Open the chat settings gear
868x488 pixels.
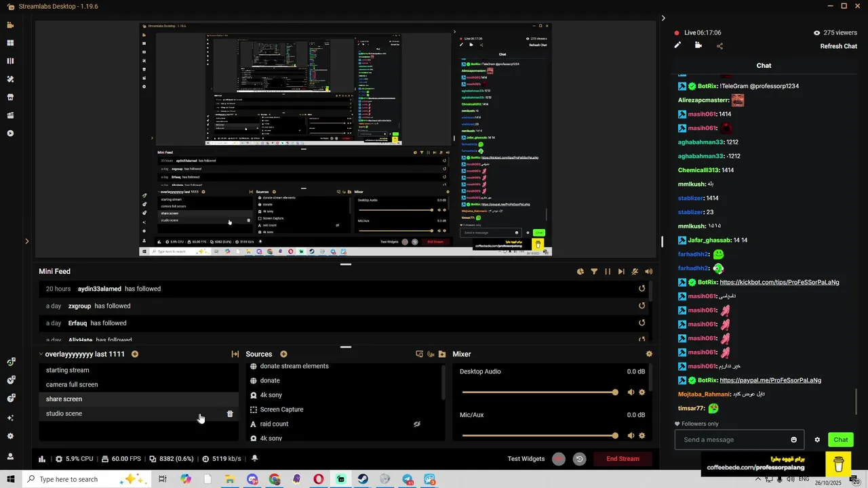tap(817, 440)
